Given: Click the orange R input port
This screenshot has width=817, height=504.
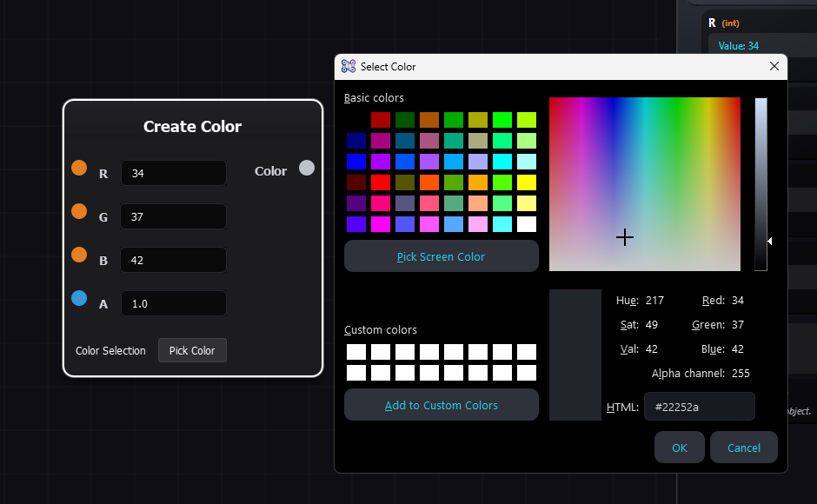Looking at the screenshot, I should click(79, 168).
